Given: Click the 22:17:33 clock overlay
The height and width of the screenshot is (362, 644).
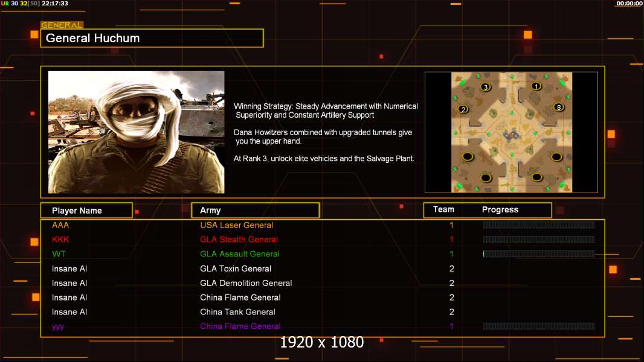Looking at the screenshot, I should pyautogui.click(x=55, y=3).
